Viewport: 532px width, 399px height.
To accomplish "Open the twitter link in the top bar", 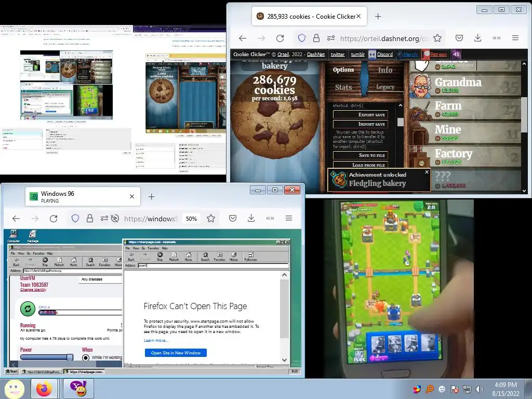I will (x=338, y=54).
